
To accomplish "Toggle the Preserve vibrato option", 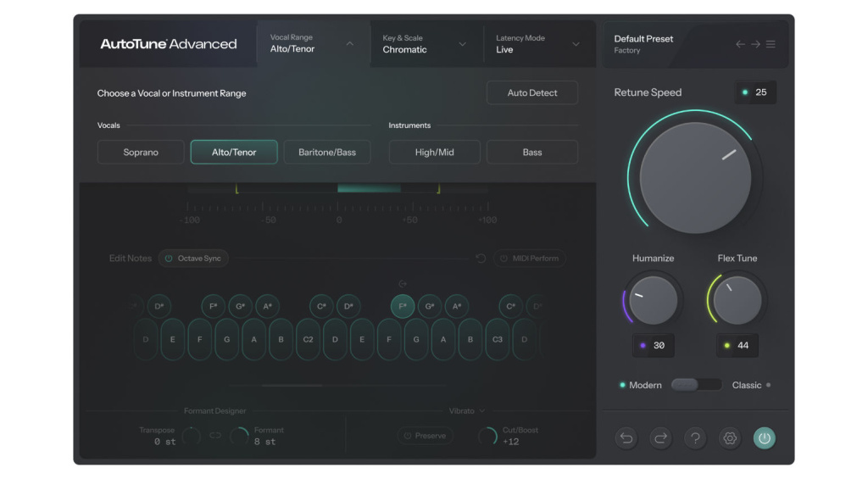I will click(426, 436).
